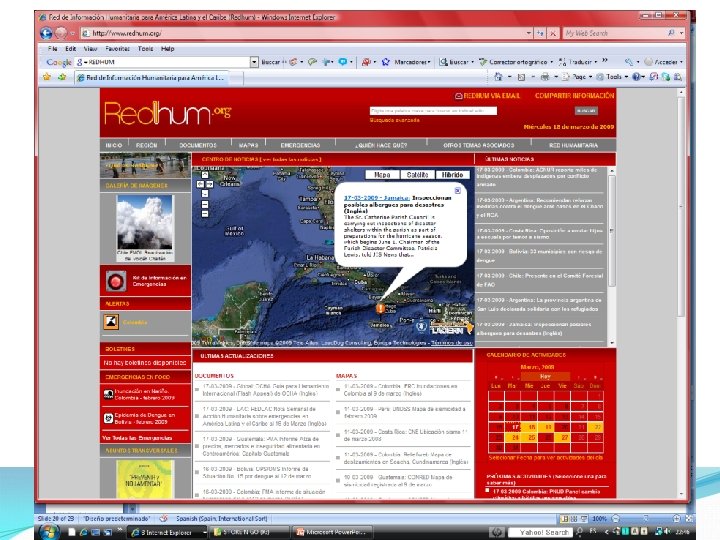Open the Edit menu
This screenshot has height=540, width=720.
(x=70, y=49)
